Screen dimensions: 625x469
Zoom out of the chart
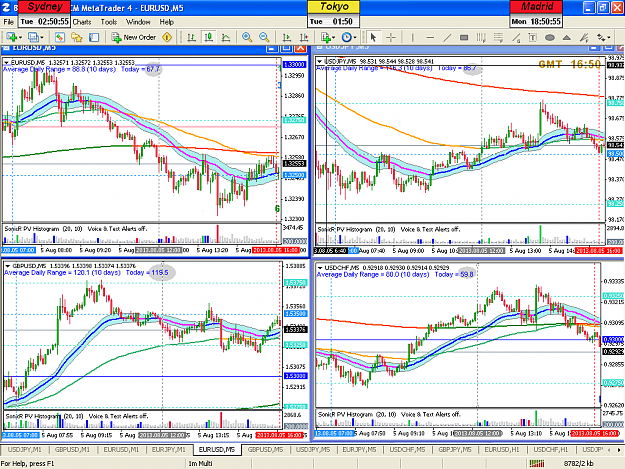click(x=264, y=37)
